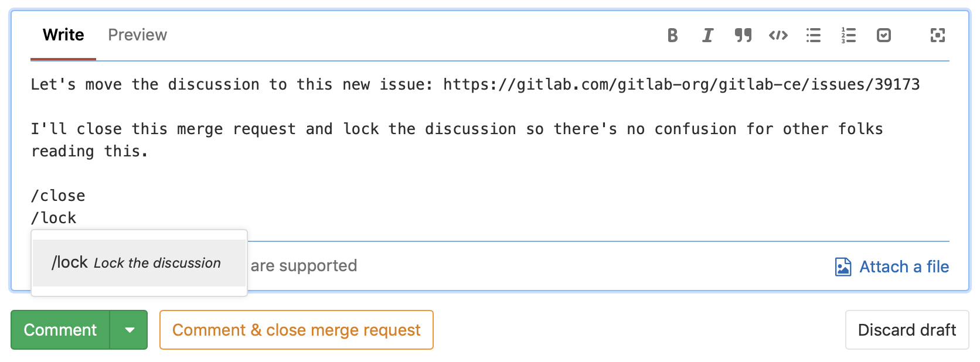Insert a blockquote using the quote icon
This screenshot has height=362, width=980.
(743, 35)
